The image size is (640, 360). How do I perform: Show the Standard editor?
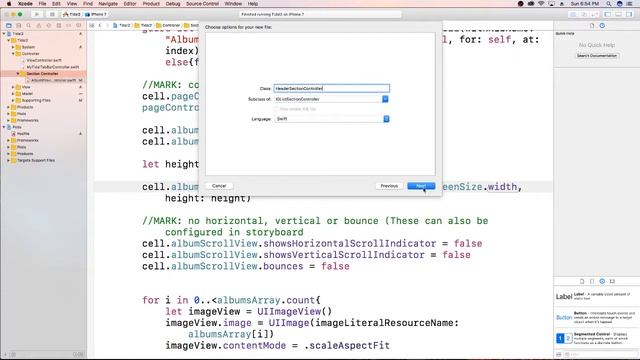(573, 14)
